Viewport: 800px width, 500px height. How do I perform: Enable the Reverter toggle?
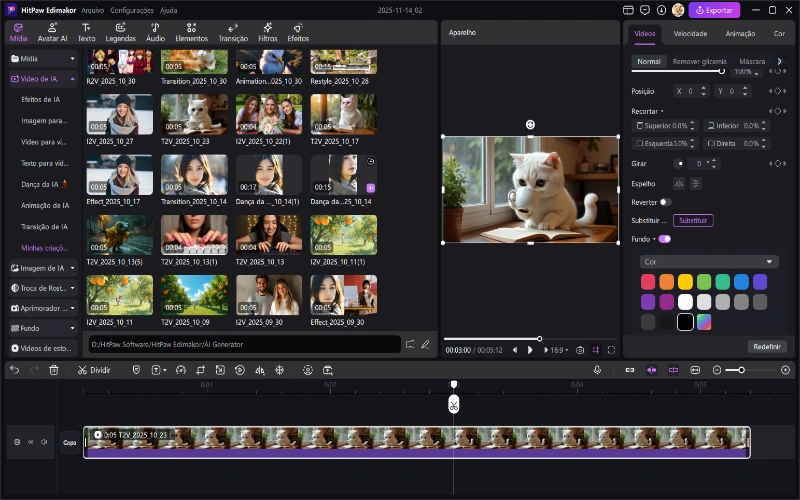pos(665,202)
